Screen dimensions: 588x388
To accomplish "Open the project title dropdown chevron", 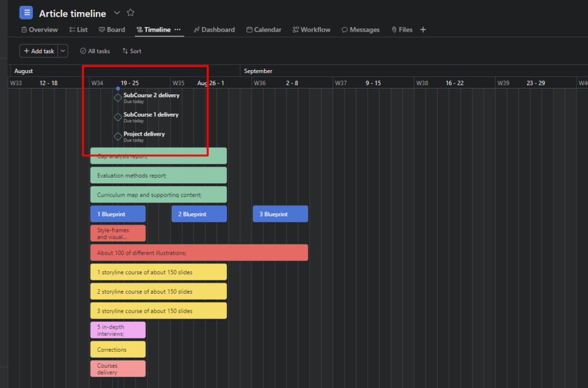I will 117,13.
